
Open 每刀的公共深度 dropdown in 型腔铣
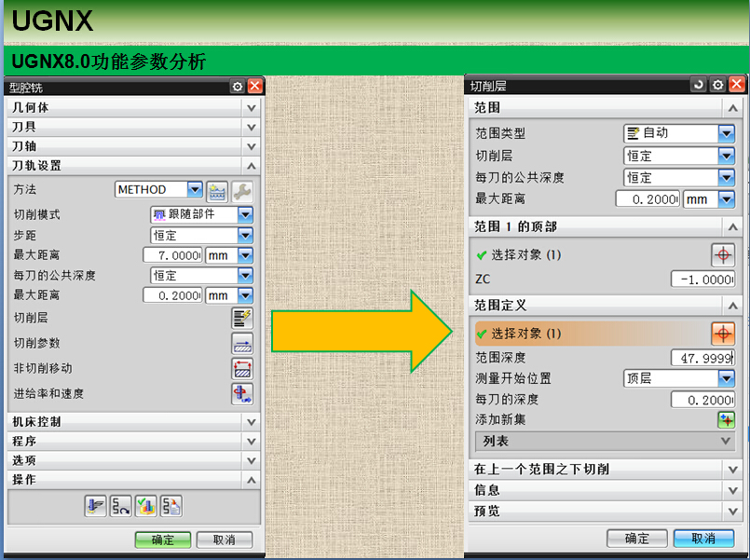point(245,276)
